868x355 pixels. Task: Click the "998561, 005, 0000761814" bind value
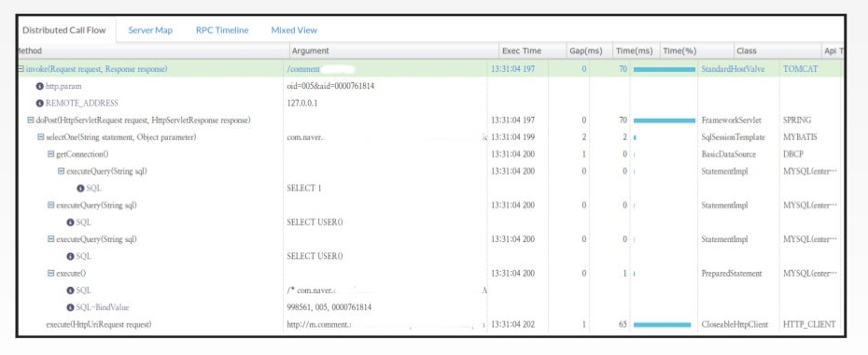coord(329,307)
